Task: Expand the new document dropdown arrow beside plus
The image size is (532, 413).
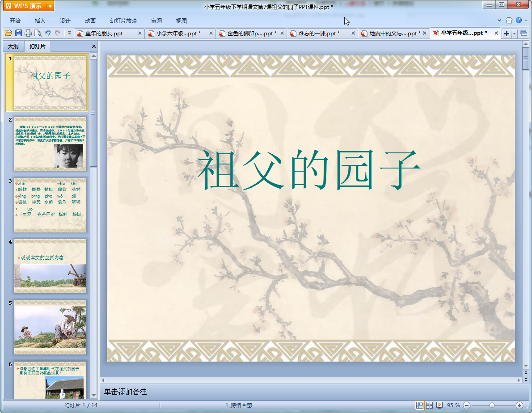Action: pos(515,34)
